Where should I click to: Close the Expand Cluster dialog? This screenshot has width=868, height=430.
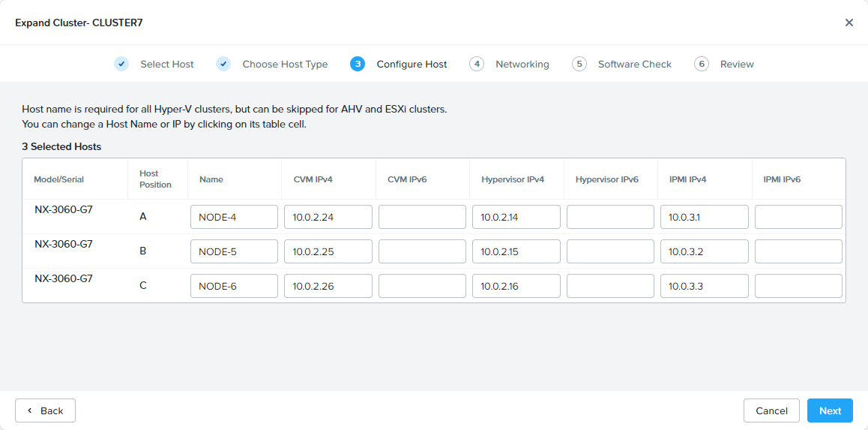(849, 23)
